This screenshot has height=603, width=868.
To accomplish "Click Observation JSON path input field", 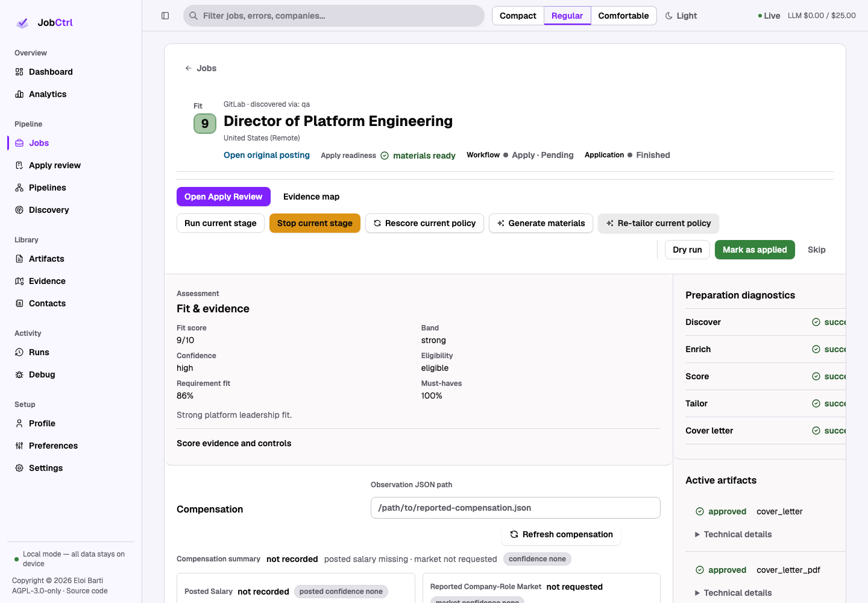I will click(x=515, y=508).
